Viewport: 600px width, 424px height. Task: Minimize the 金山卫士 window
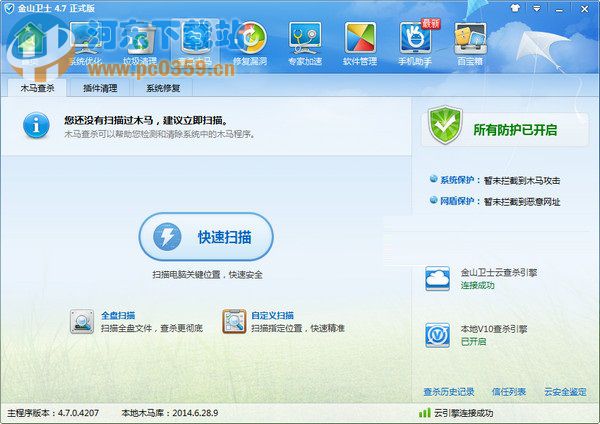coord(559,9)
